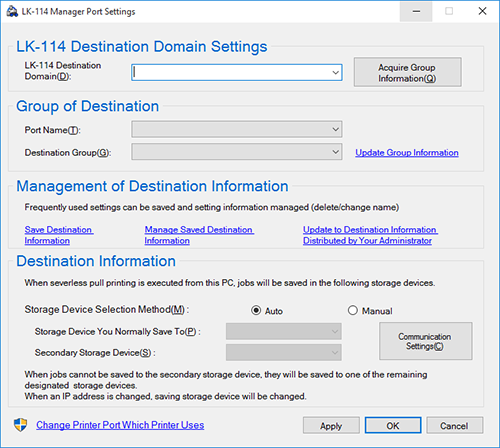Click the Cancel button
The width and height of the screenshot is (500, 448).
454,426
